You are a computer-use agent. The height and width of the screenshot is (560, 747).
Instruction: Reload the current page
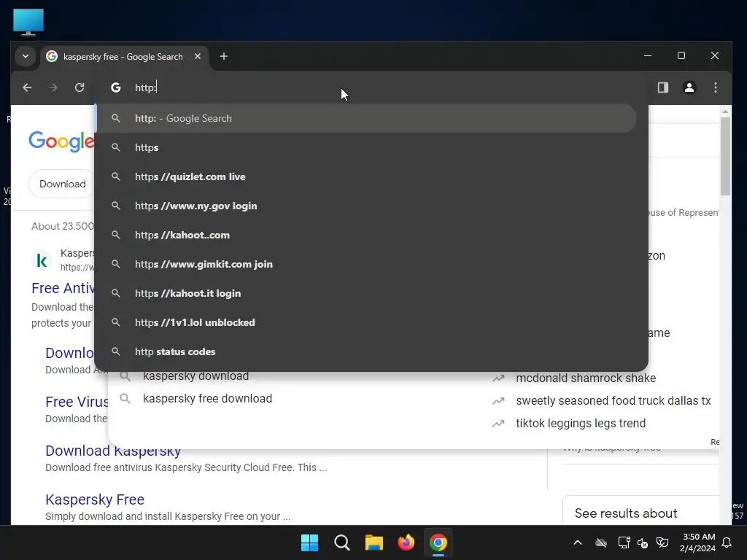click(x=80, y=87)
